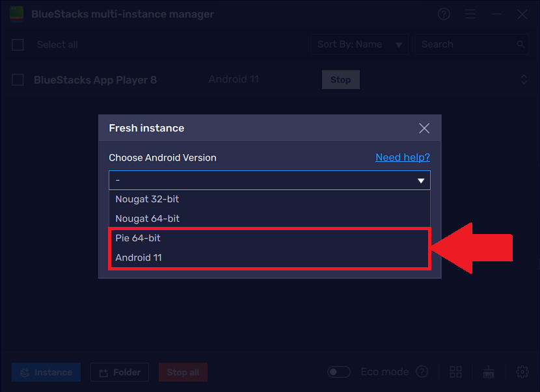Click the disk cleanup icon
This screenshot has width=540, height=392.
[489, 372]
